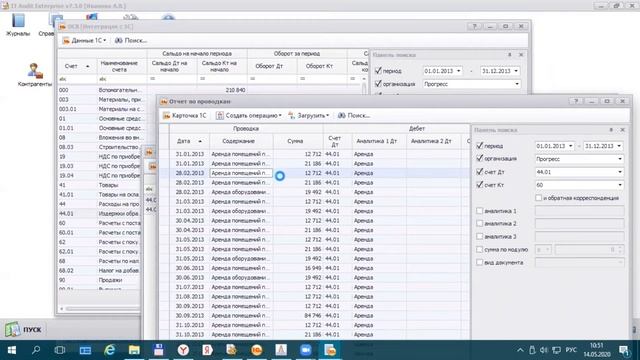Open the Контрагенты icon
The width and height of the screenshot is (640, 360).
pos(35,75)
